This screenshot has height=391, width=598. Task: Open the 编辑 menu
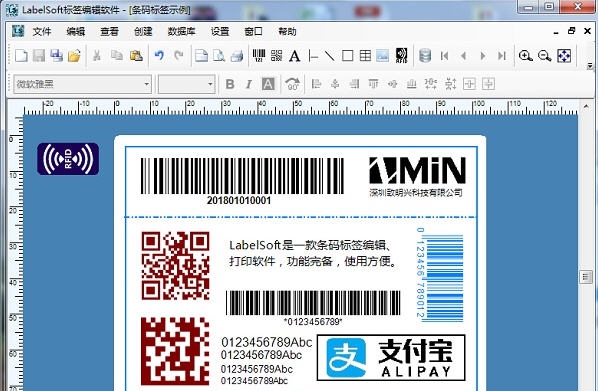[76, 32]
